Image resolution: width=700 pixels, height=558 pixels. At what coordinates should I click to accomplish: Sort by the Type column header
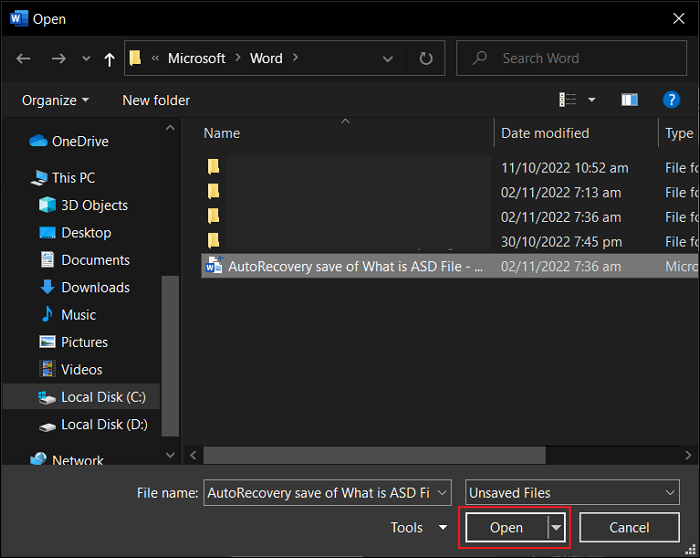tap(679, 133)
